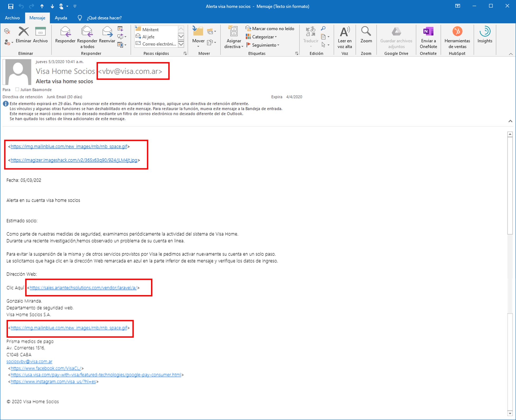The image size is (516, 420).
Task: Click the message body scrollbar down arrow
Action: [x=510, y=413]
